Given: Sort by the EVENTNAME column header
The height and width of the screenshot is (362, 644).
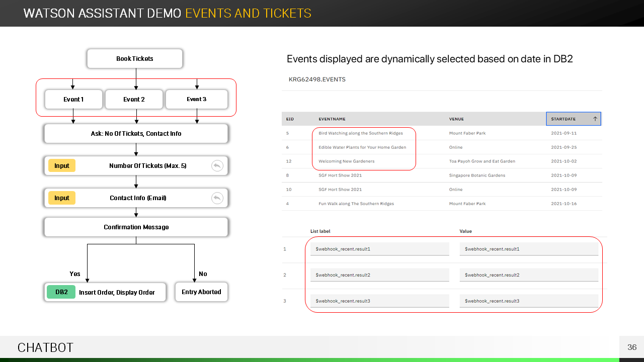Looking at the screenshot, I should pos(332,119).
